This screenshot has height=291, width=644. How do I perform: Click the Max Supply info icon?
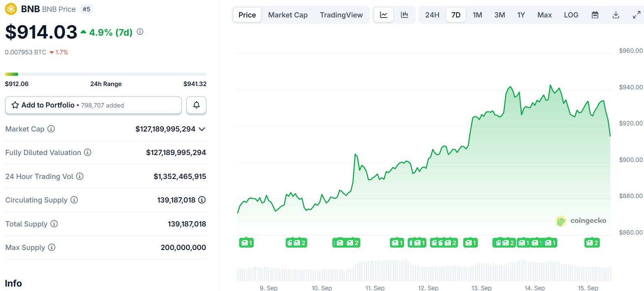click(51, 247)
